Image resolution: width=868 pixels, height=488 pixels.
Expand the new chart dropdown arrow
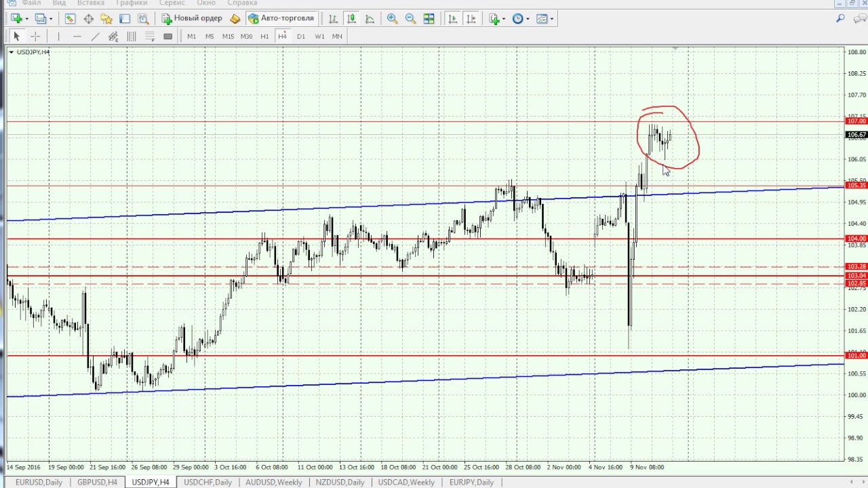pyautogui.click(x=26, y=19)
